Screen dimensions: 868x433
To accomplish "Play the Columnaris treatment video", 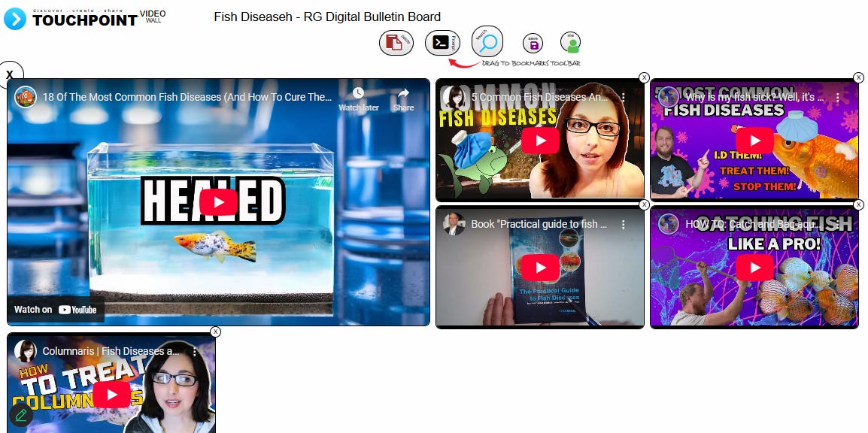I will tap(112, 395).
